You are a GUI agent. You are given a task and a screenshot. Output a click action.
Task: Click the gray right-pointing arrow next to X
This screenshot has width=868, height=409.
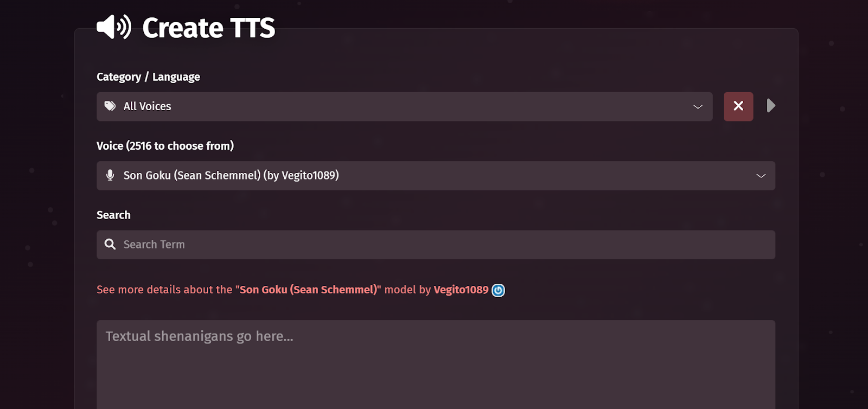click(x=771, y=105)
